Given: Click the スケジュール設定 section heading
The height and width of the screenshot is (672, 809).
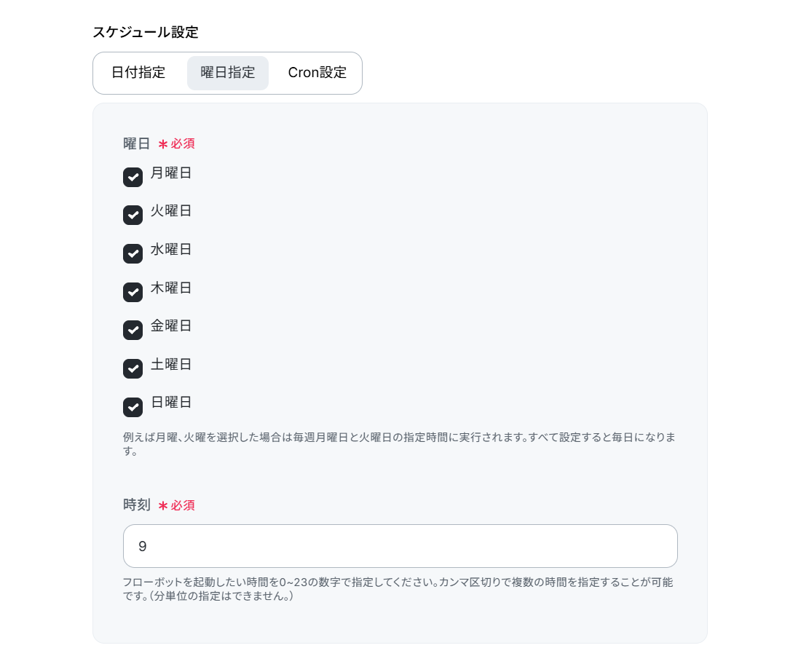Looking at the screenshot, I should (x=146, y=32).
